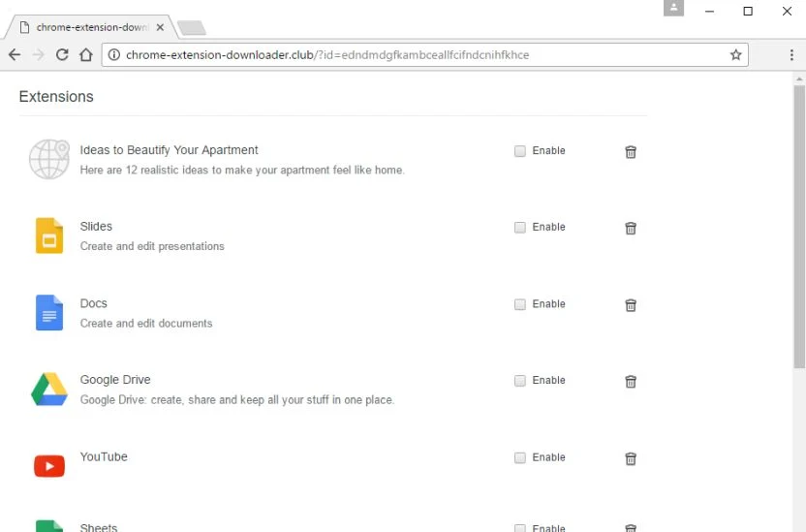Delete the Google Drive extension
806x532 pixels.
[631, 381]
